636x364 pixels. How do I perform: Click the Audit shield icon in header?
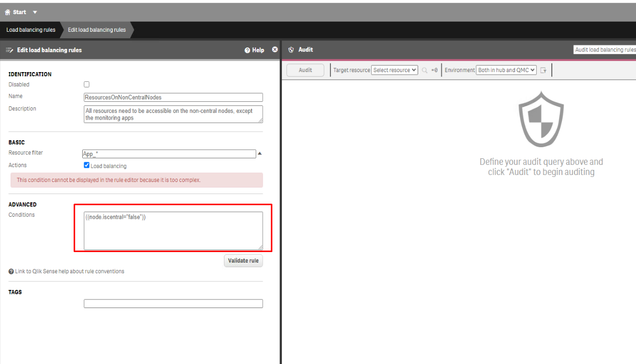tap(291, 50)
